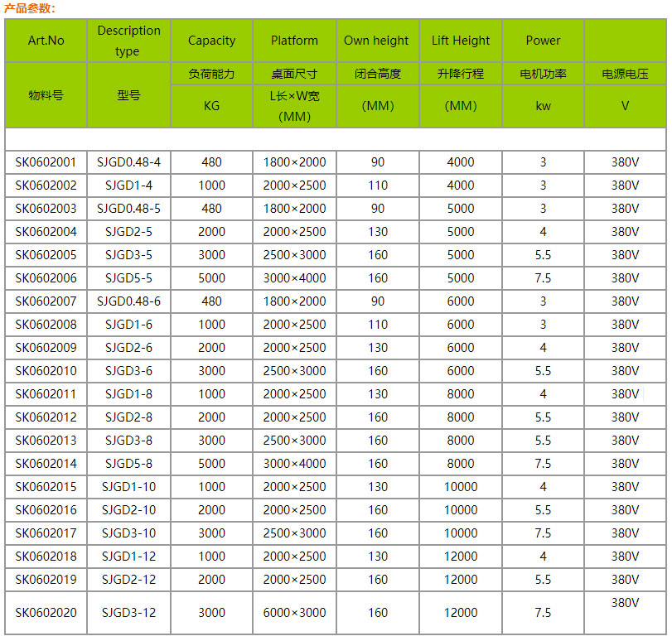Select model SJGD1-8
The image size is (672, 641).
point(128,393)
